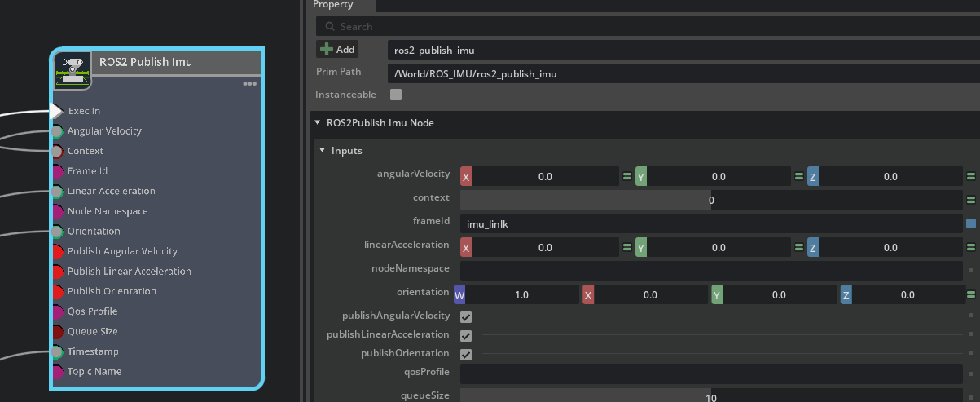The height and width of the screenshot is (402, 980).
Task: Click the blue Z label of linearAcceleration
Action: [x=813, y=247]
